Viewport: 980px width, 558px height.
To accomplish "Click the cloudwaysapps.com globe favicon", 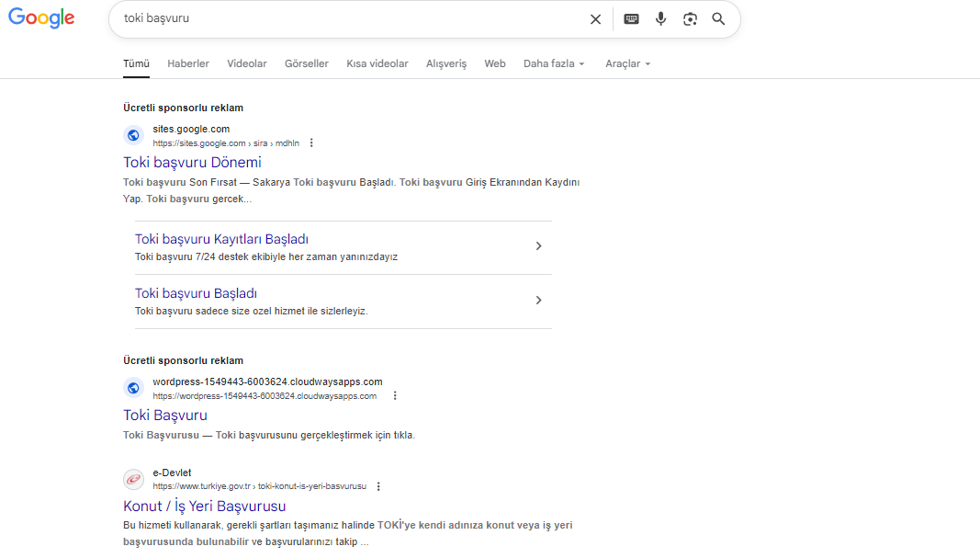I will [133, 388].
